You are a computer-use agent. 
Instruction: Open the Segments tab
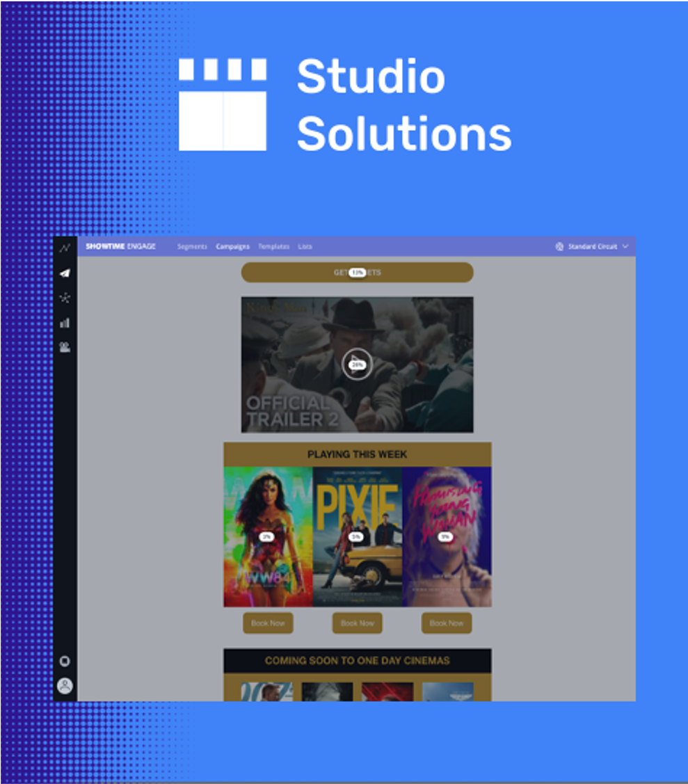(192, 246)
